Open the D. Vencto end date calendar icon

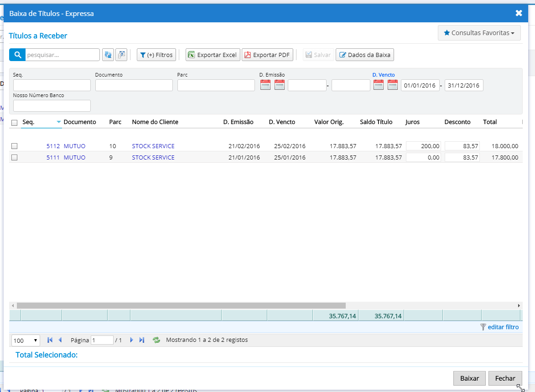tap(392, 85)
